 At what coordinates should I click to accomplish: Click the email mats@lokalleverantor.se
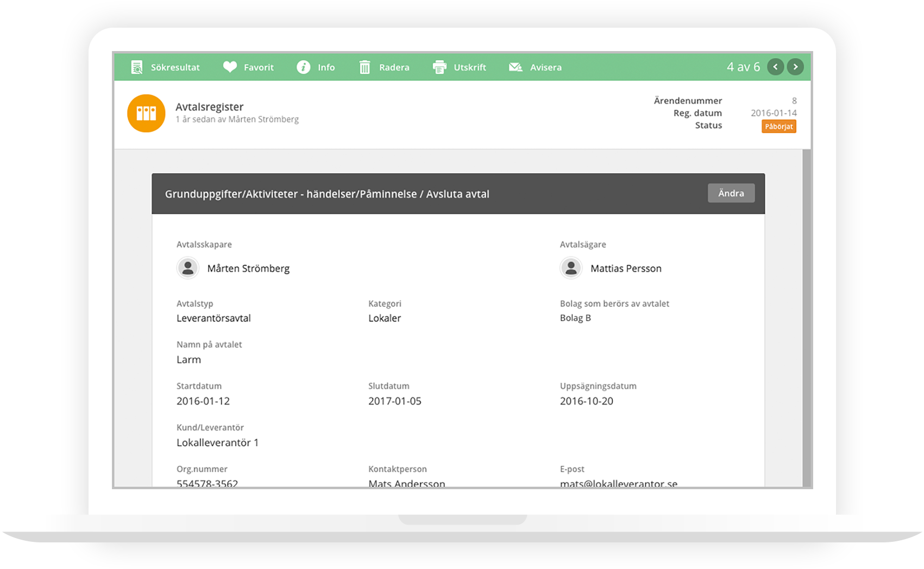click(618, 483)
